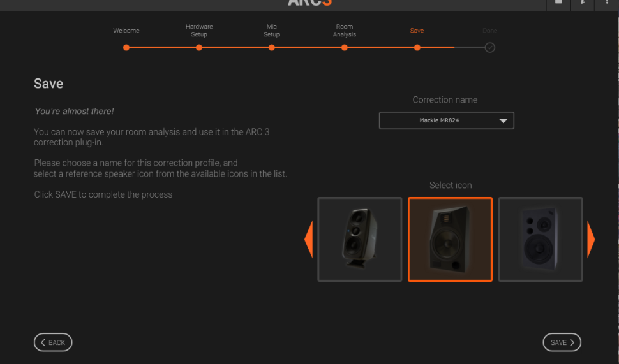Click the Room Analysis progress dot
Viewport: 619px width, 364px height.
345,47
